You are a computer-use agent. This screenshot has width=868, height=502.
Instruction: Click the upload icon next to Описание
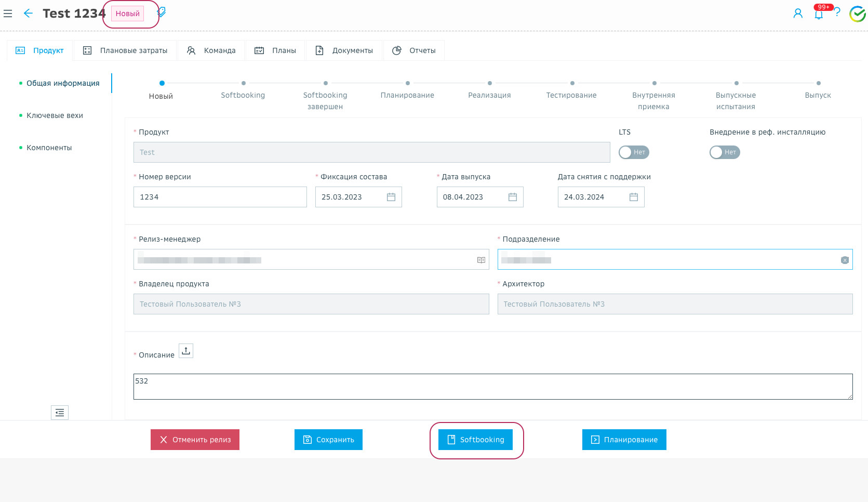(186, 351)
